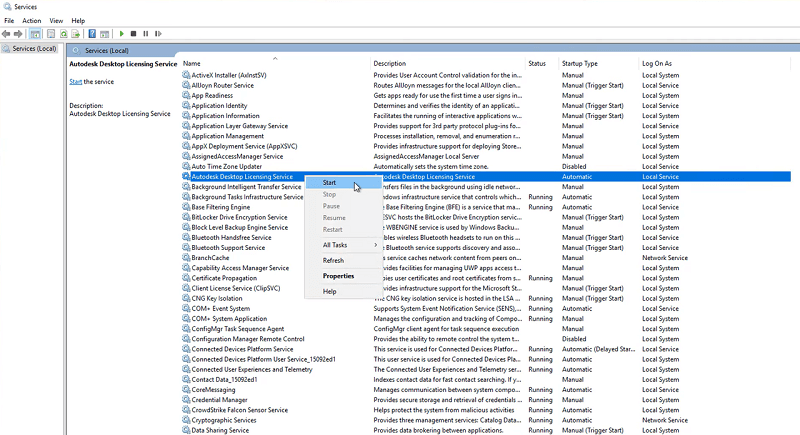Sort by the Startup Type column header
The height and width of the screenshot is (435, 800).
580,63
